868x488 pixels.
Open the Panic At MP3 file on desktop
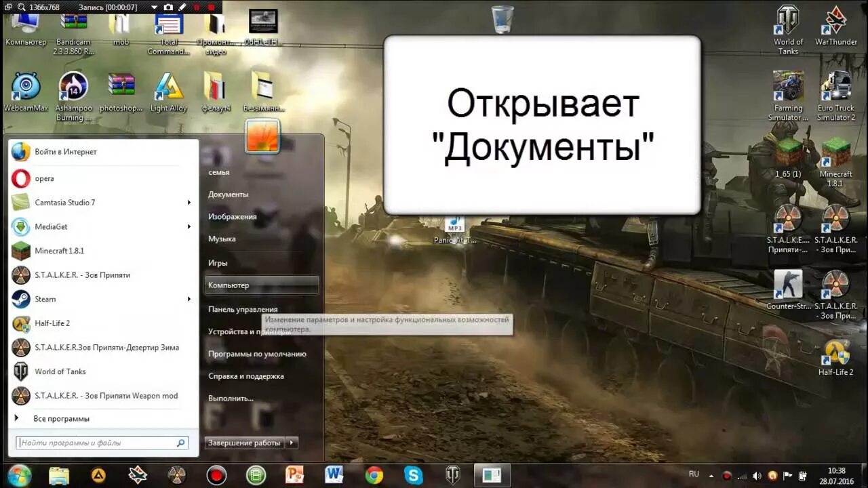[454, 230]
